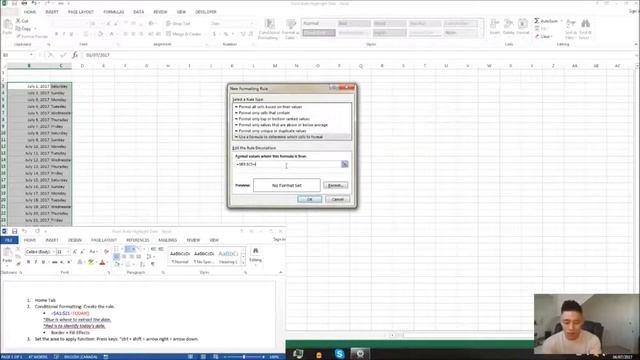640x360 pixels.
Task: Open the Word FILE tab
Action: pos(9,240)
